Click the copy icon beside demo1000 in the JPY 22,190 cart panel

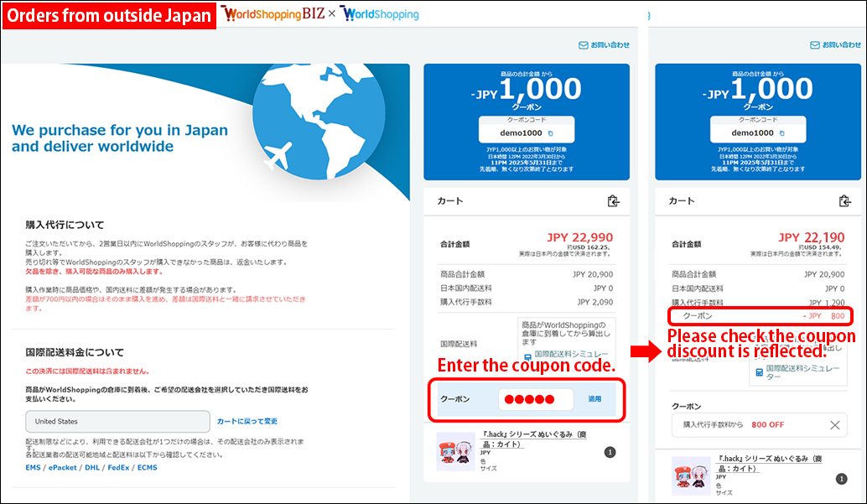[x=781, y=133]
